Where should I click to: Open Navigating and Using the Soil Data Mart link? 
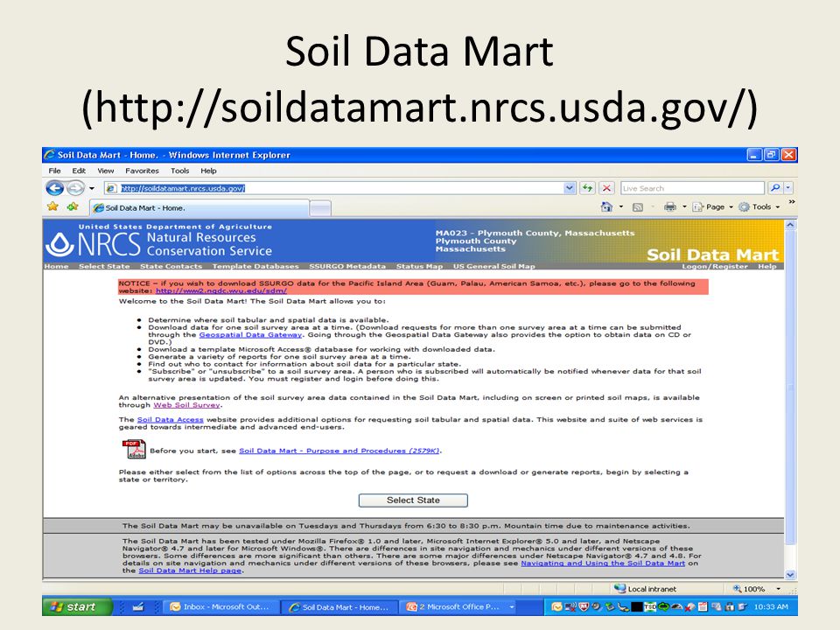(x=603, y=563)
